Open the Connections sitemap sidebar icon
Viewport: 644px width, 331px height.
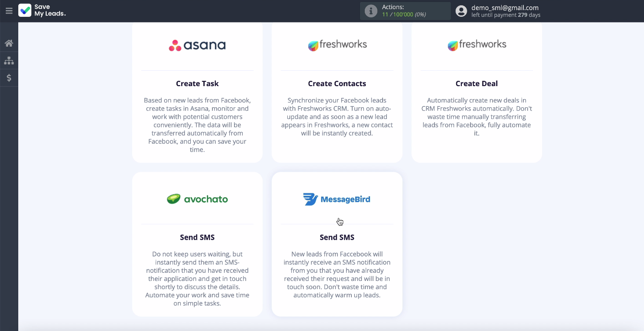tap(9, 61)
